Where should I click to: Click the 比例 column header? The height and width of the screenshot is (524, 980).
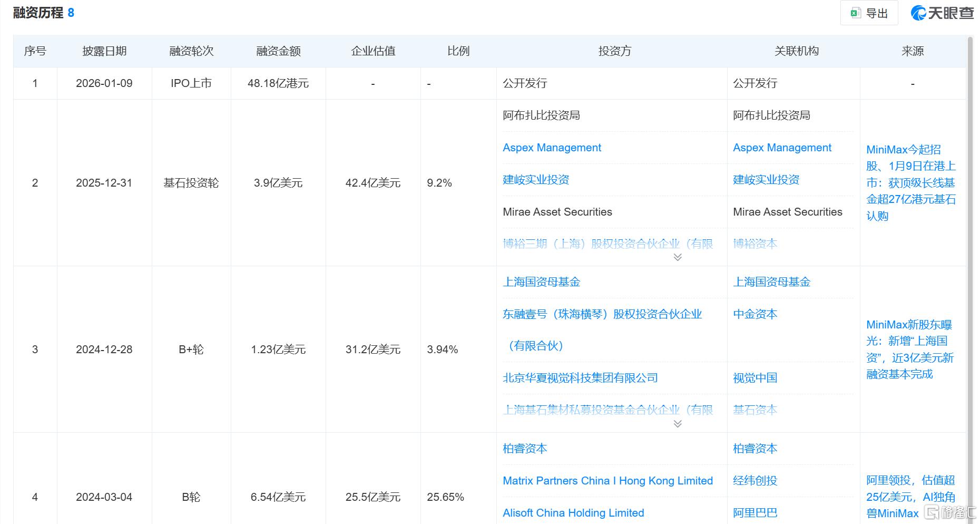(458, 51)
